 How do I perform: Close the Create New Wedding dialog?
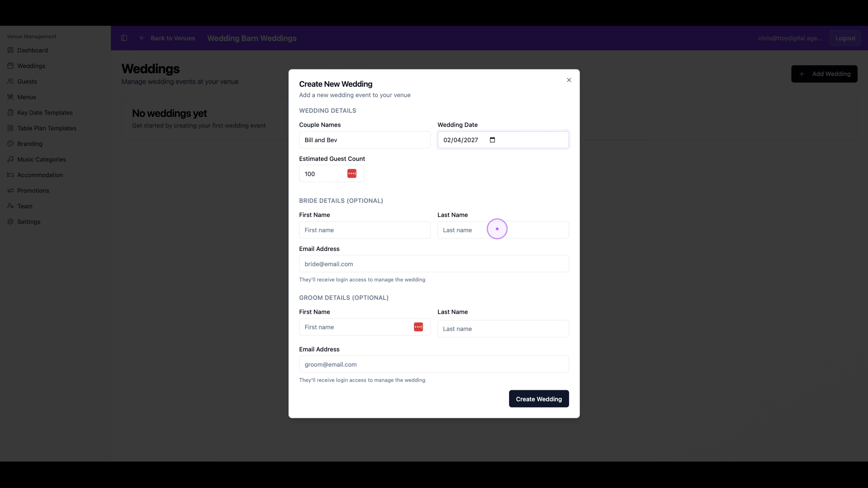pyautogui.click(x=569, y=80)
